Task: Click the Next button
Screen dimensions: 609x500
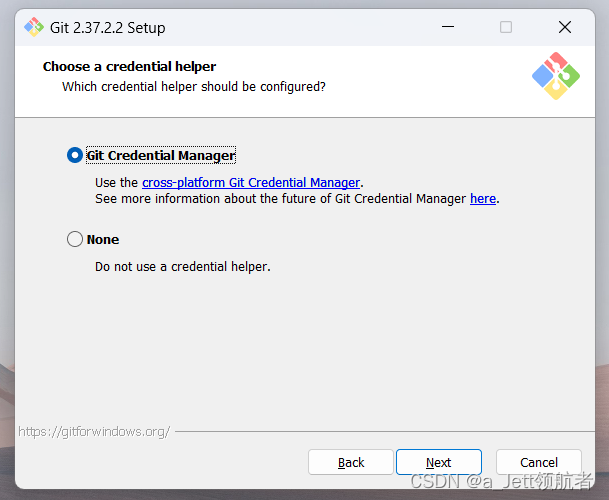Action: click(439, 462)
